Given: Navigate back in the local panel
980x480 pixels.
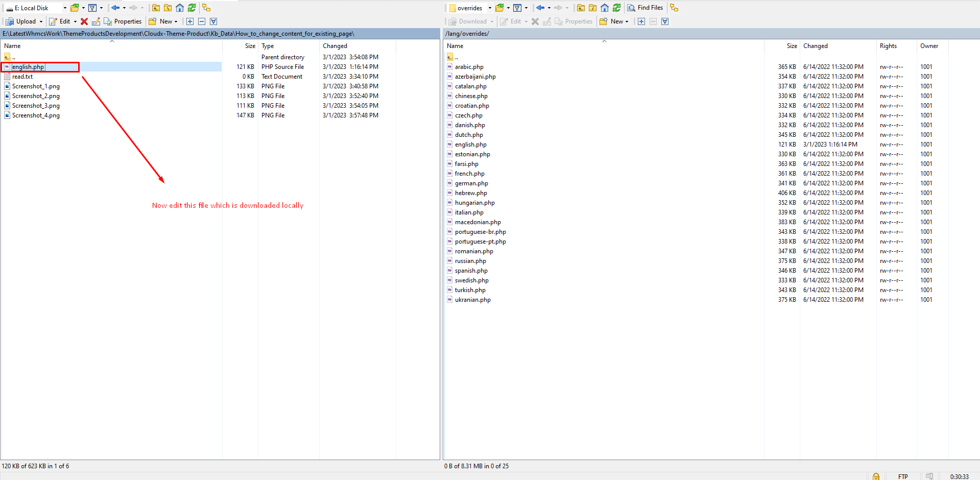Looking at the screenshot, I should tap(115, 8).
